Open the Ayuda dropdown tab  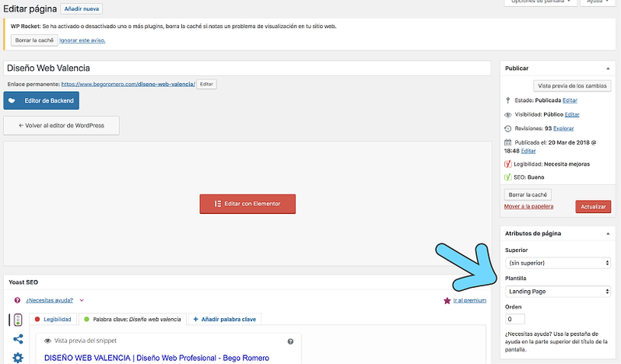[598, 2]
